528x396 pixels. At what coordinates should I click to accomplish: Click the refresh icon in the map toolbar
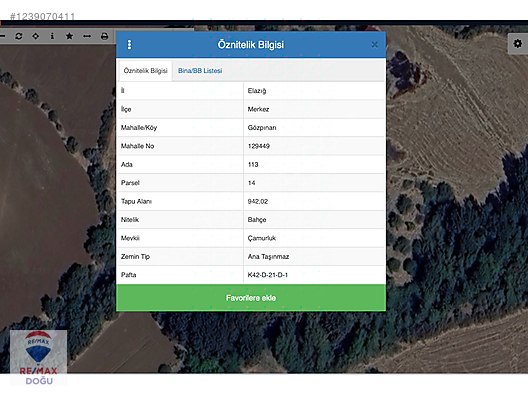pyautogui.click(x=19, y=36)
